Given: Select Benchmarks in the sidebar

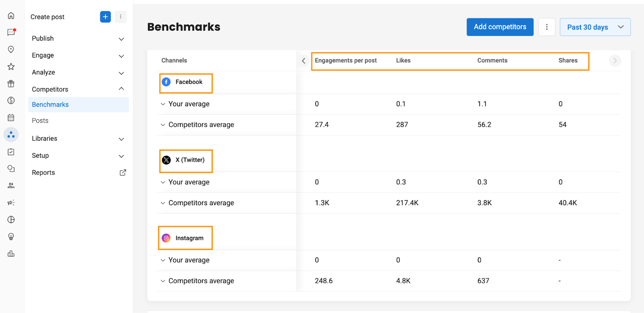Looking at the screenshot, I should (78, 105).
